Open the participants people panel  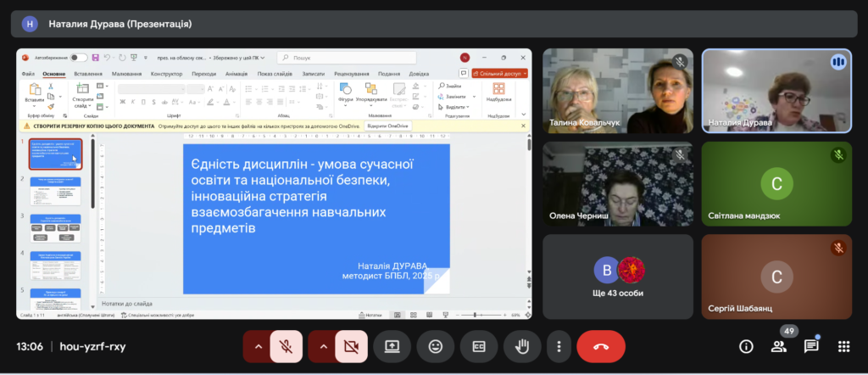[x=778, y=346]
